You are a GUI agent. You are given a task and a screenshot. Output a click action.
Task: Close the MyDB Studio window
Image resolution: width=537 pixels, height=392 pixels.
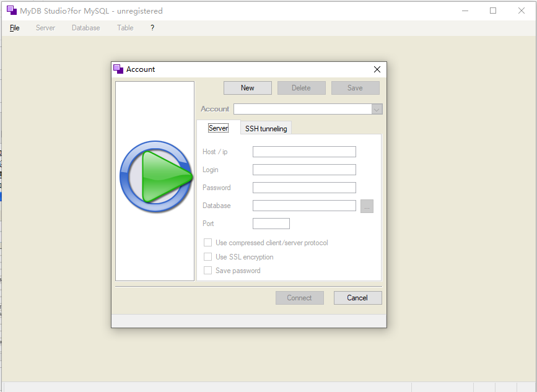[x=522, y=11]
